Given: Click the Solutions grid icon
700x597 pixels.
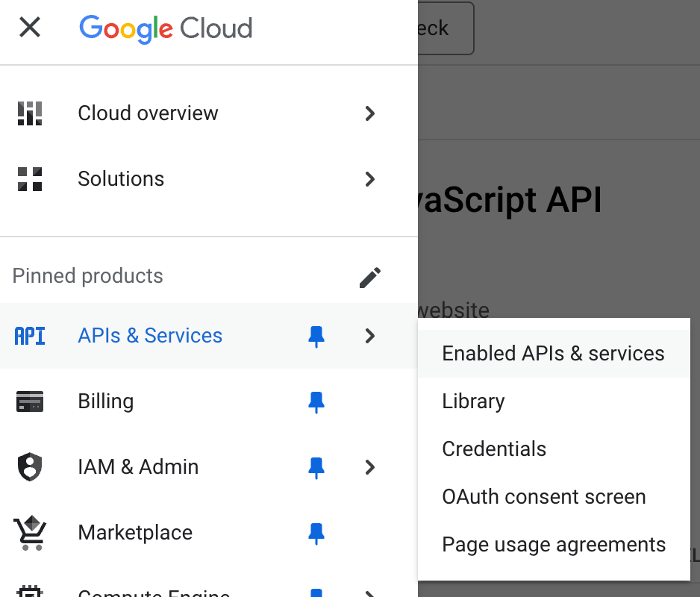Looking at the screenshot, I should (x=30, y=179).
